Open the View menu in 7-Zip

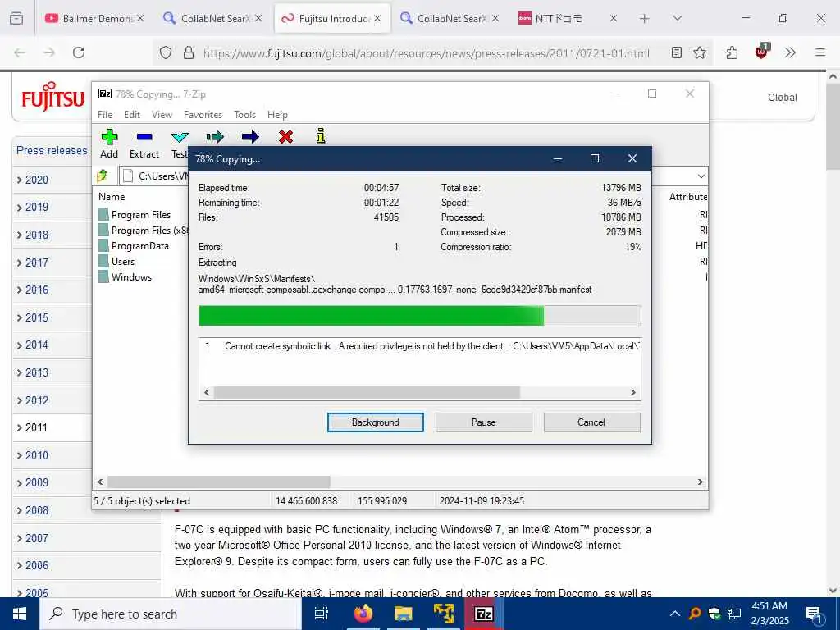point(162,115)
